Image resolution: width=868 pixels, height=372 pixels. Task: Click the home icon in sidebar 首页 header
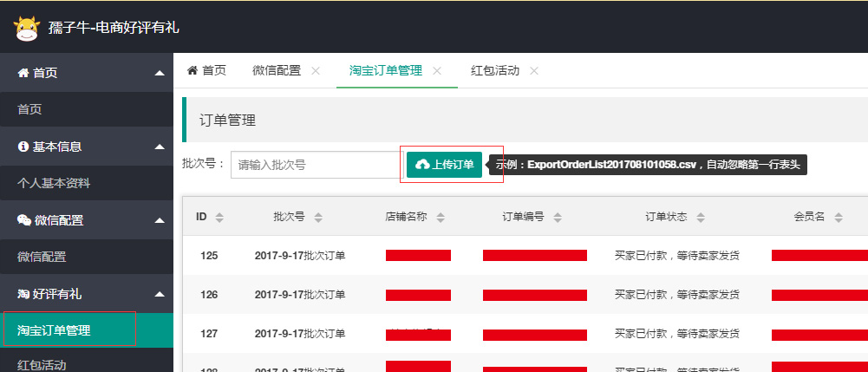[23, 73]
